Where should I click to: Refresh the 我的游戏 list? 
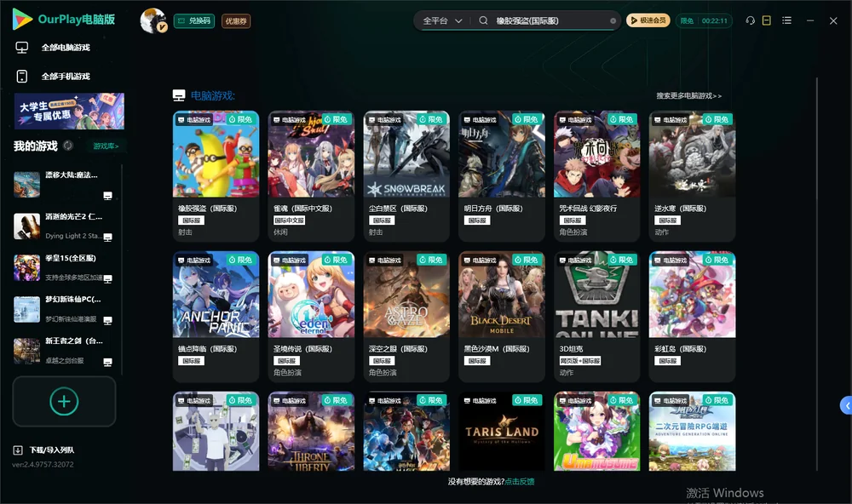coord(68,146)
